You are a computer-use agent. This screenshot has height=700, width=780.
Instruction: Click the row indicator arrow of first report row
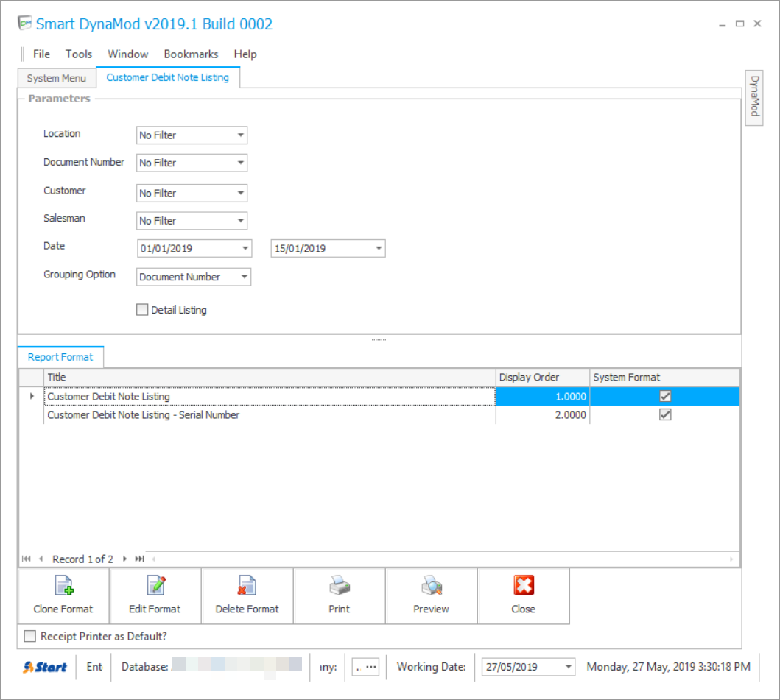[x=32, y=396]
